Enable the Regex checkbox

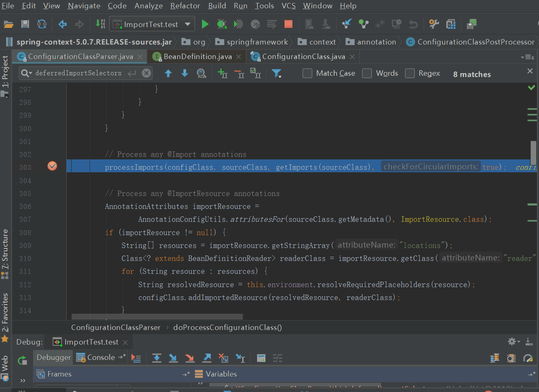pos(410,73)
